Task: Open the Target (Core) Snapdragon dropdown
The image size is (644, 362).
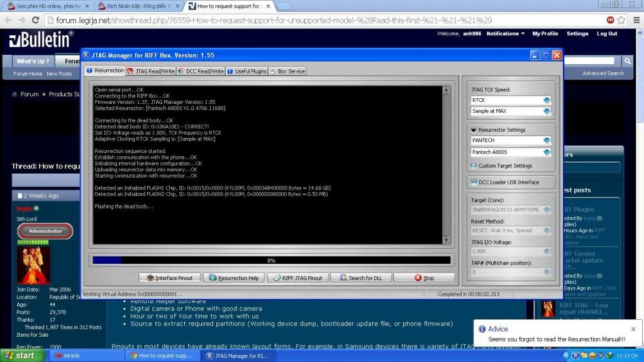Action: click(547, 210)
